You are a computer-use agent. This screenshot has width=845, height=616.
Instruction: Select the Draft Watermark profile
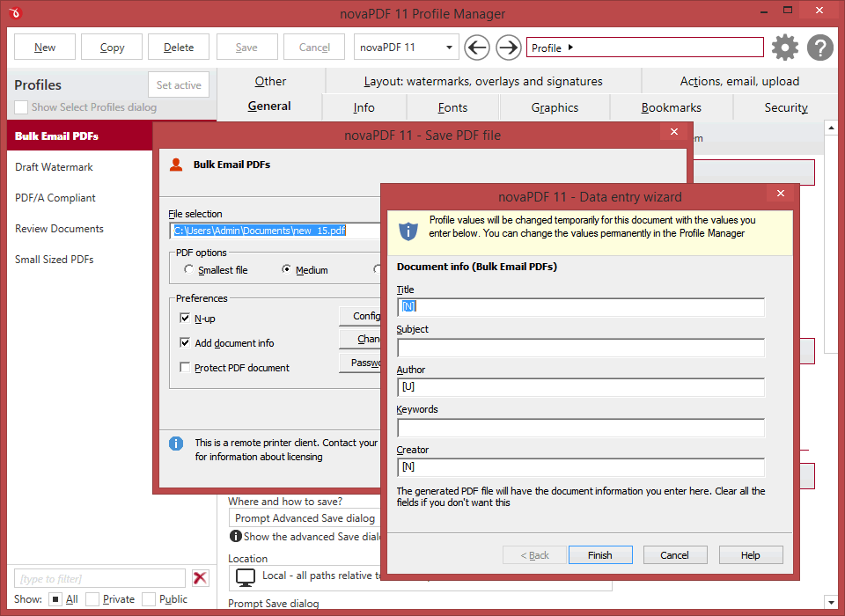(x=80, y=167)
